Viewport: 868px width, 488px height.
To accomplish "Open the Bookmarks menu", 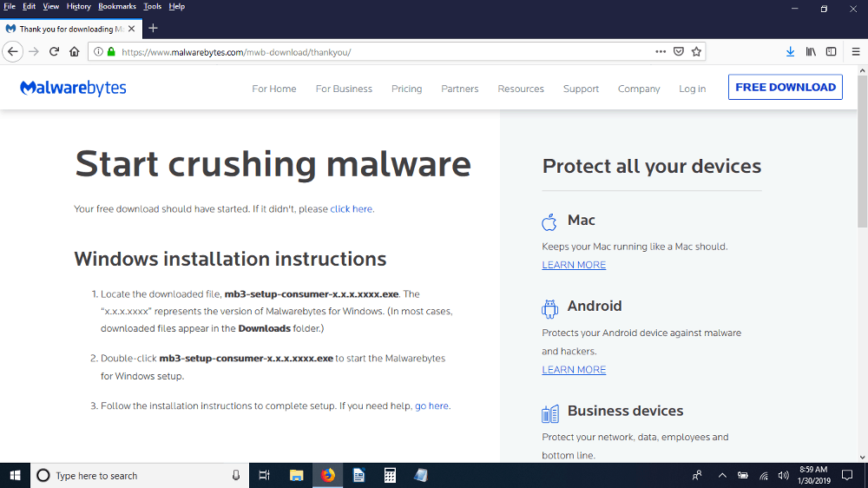I will [x=117, y=7].
